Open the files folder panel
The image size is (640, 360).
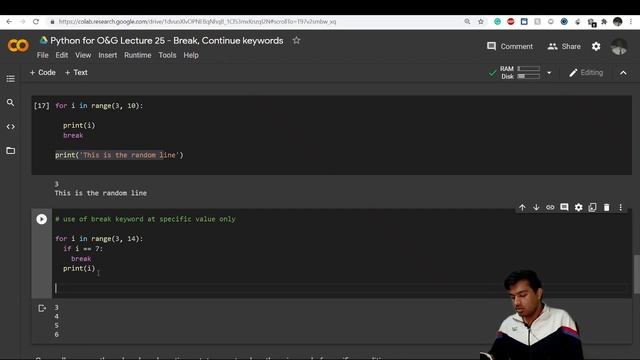tap(11, 151)
